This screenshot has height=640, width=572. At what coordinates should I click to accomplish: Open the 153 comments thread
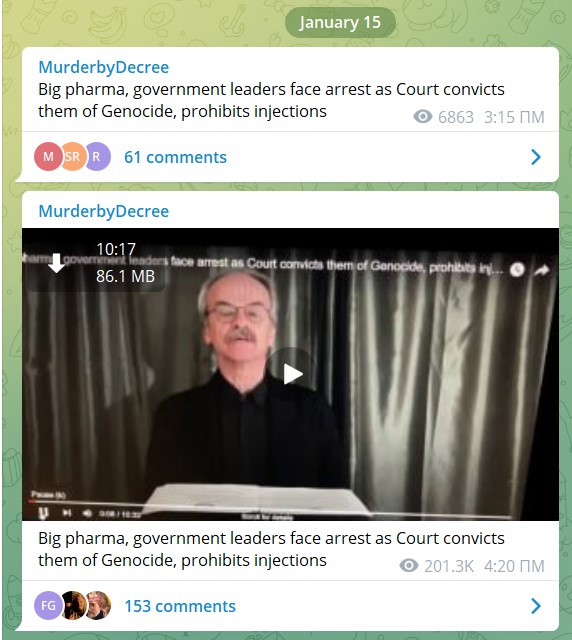click(x=180, y=606)
